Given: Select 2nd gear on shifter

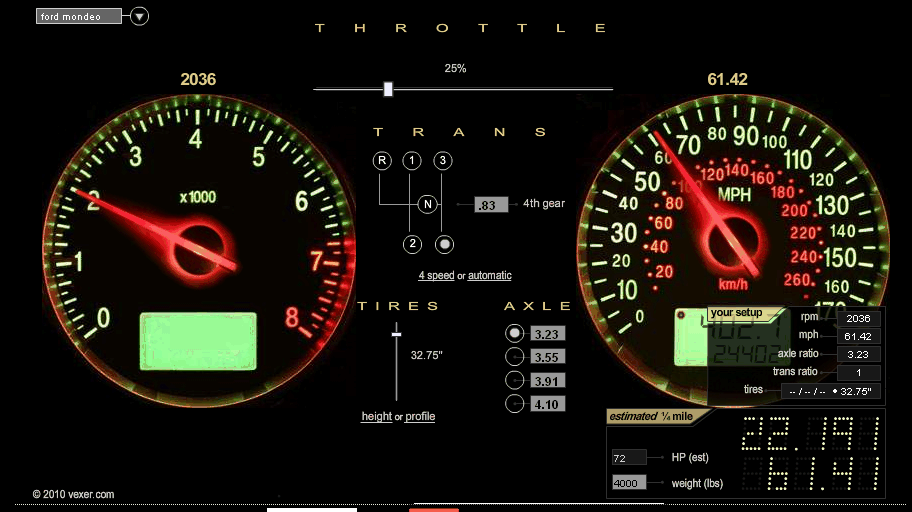Looking at the screenshot, I should [412, 244].
